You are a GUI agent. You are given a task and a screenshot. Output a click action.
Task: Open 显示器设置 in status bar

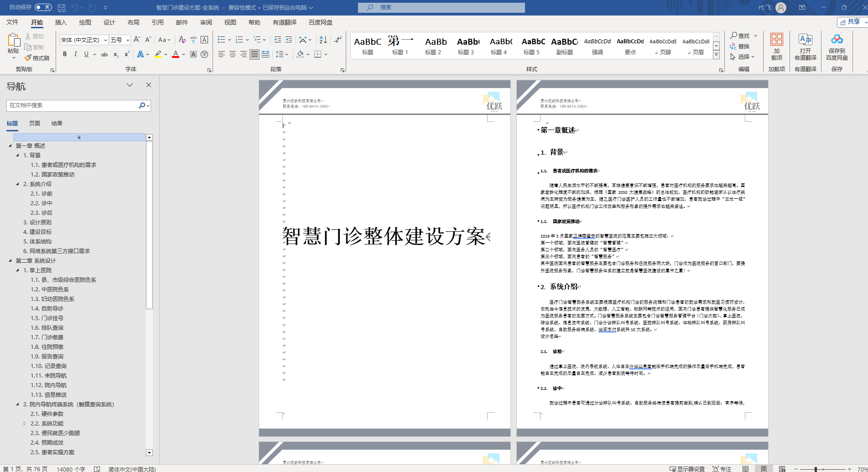click(687, 469)
